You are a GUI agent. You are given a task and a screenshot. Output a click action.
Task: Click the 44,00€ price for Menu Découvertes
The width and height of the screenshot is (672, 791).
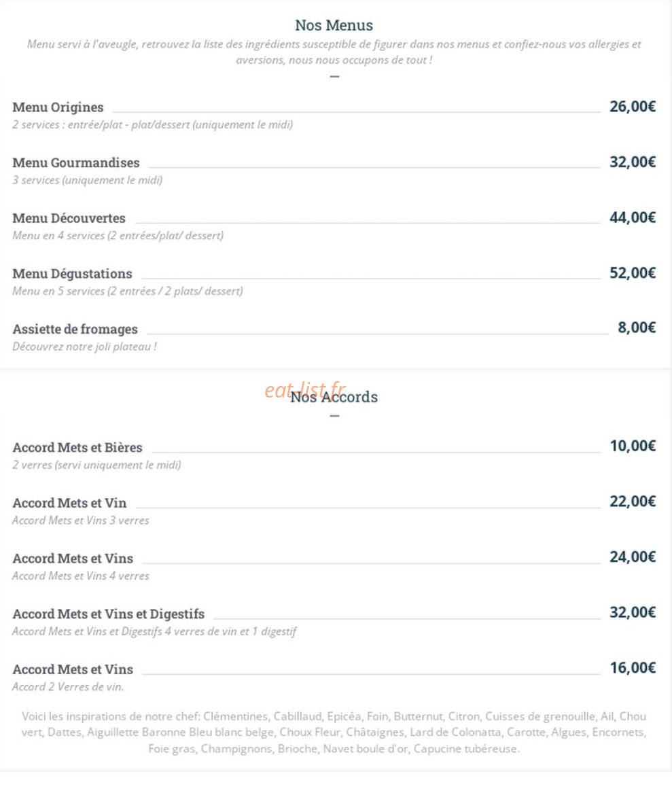633,217
